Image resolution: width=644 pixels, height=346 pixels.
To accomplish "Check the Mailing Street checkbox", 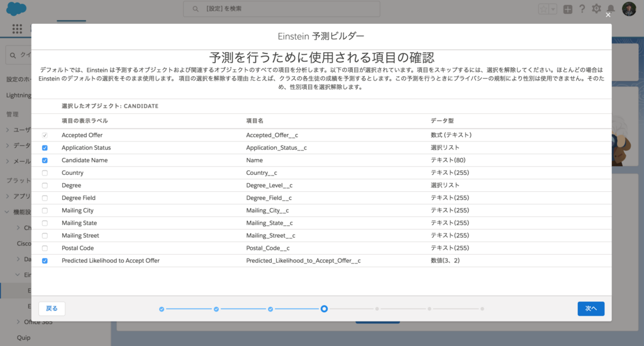I will point(45,235).
